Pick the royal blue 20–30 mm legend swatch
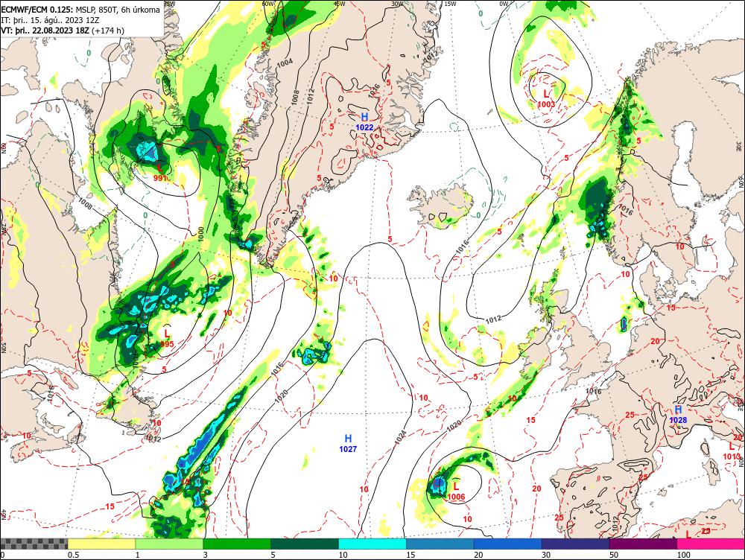The height and width of the screenshot is (560, 745). 508,544
